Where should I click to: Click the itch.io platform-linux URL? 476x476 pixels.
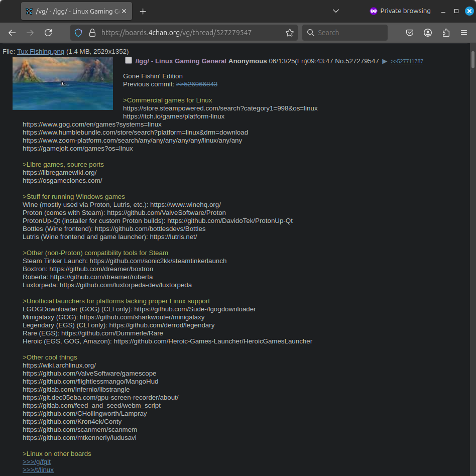tap(174, 116)
